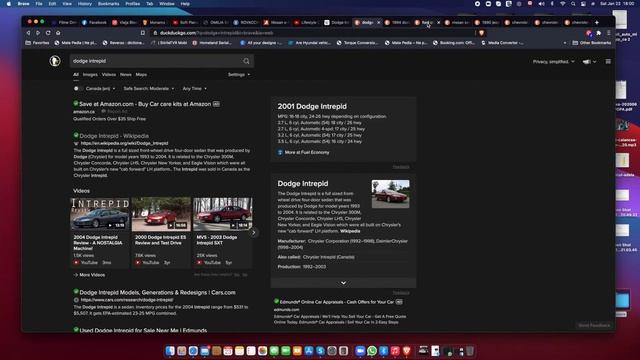Click the Brave Shields lion icon
The width and height of the screenshot is (640, 360).
482,33
